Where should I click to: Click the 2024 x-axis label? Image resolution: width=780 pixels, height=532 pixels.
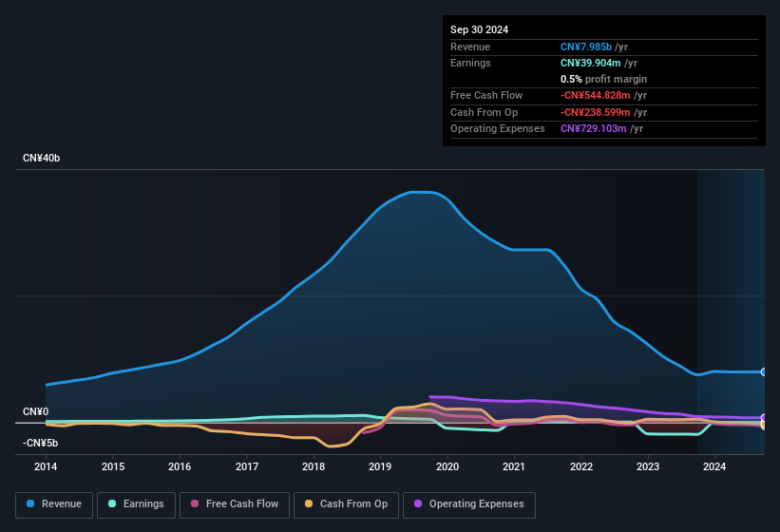[714, 466]
